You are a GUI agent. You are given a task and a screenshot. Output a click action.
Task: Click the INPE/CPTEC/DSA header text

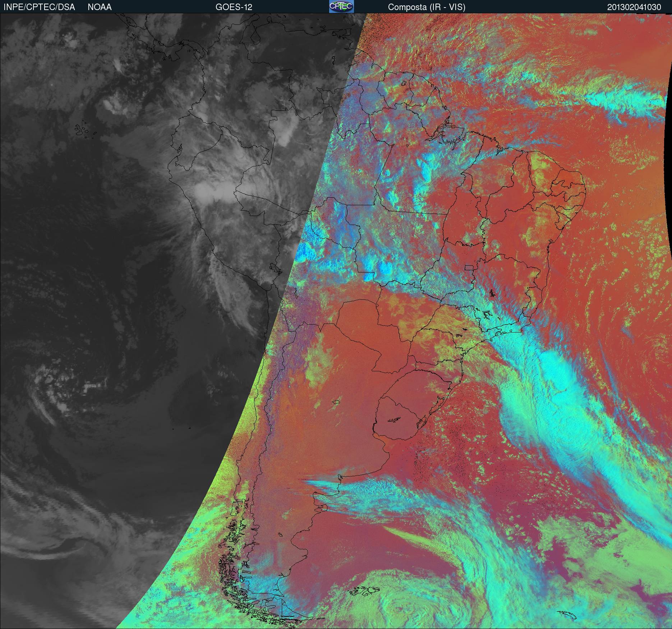coord(39,7)
